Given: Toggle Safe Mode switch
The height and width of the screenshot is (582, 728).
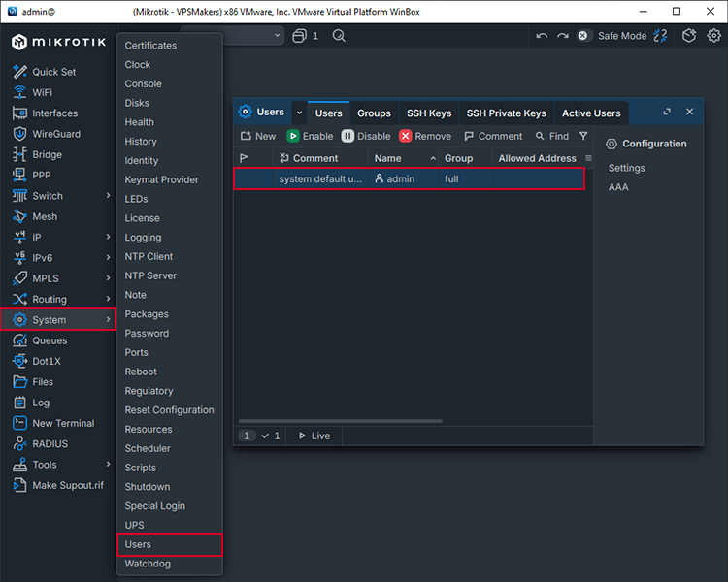Looking at the screenshot, I should (583, 36).
